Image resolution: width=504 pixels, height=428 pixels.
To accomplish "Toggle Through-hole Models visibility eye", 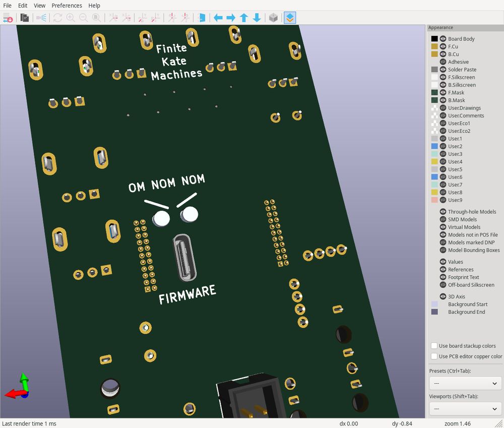I will point(443,212).
